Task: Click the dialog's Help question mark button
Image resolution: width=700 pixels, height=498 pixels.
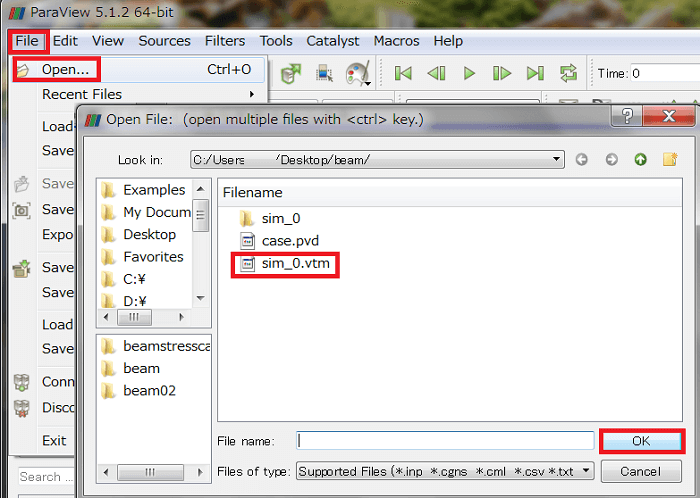Action: click(629, 119)
